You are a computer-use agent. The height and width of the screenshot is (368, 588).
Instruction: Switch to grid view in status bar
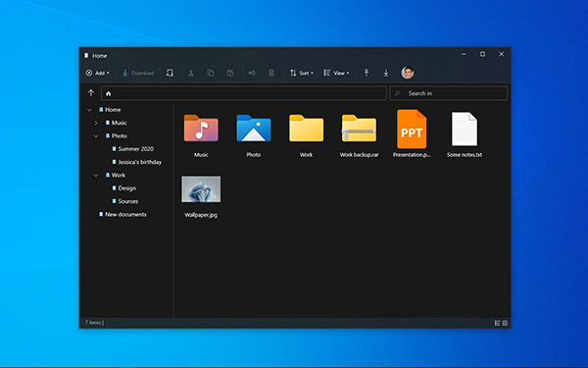[x=505, y=323]
